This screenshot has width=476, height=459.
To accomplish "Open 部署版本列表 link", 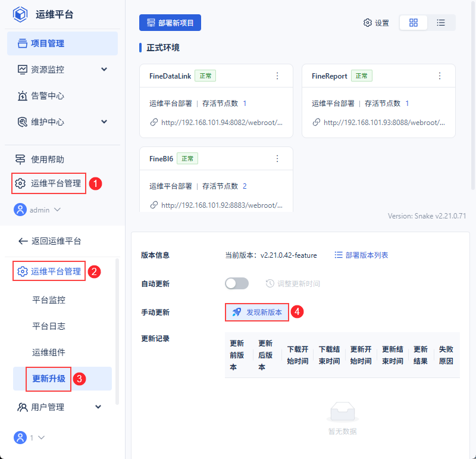I will [361, 255].
